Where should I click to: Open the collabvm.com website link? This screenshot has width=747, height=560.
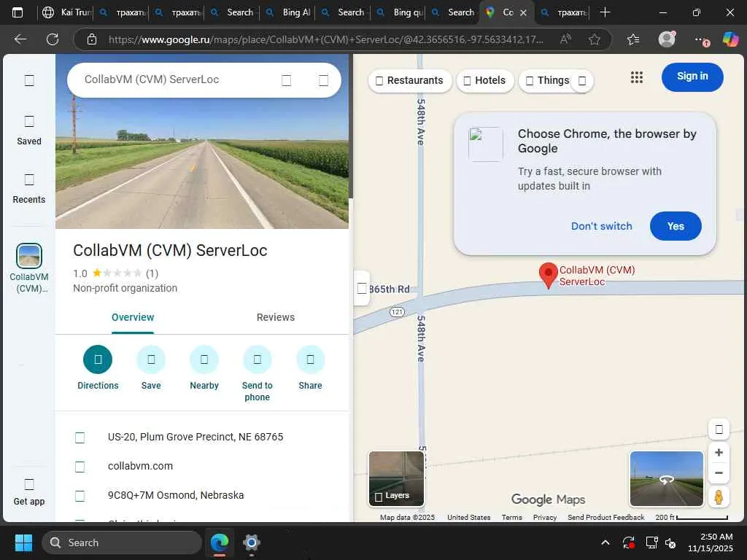point(203,466)
